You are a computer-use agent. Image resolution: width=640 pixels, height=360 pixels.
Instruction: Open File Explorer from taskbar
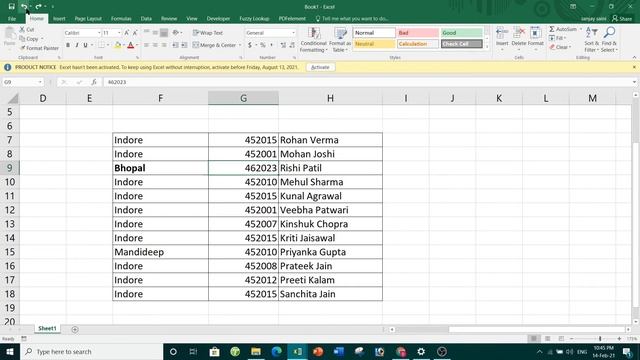256,351
